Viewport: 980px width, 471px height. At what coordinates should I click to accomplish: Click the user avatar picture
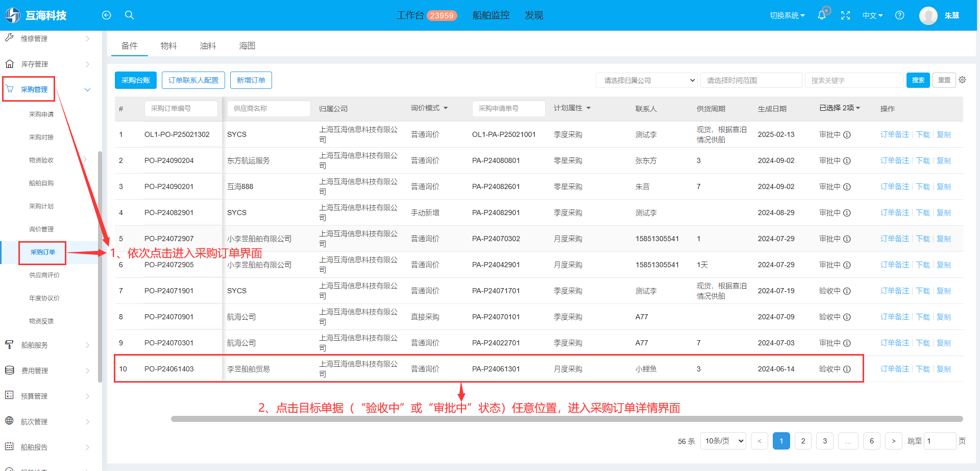[928, 15]
